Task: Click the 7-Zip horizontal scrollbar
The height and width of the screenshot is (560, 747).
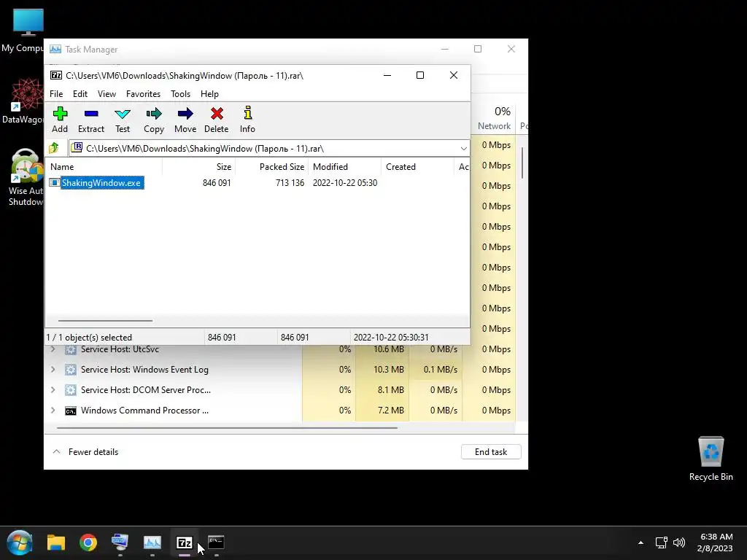Action: (x=105, y=321)
